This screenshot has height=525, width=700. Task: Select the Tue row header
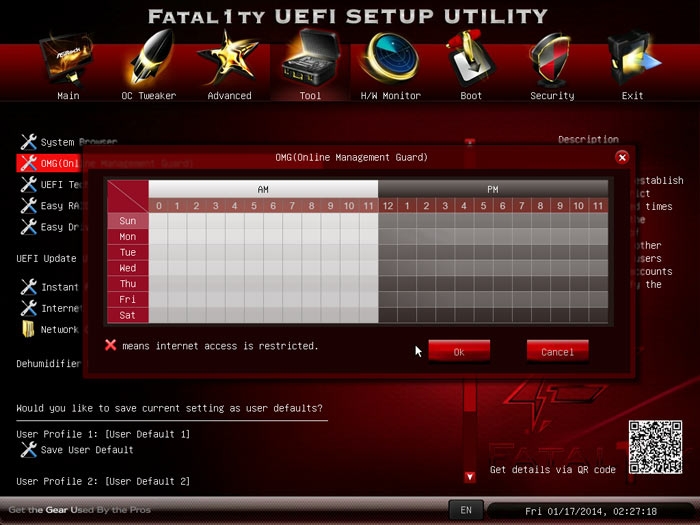pos(128,252)
